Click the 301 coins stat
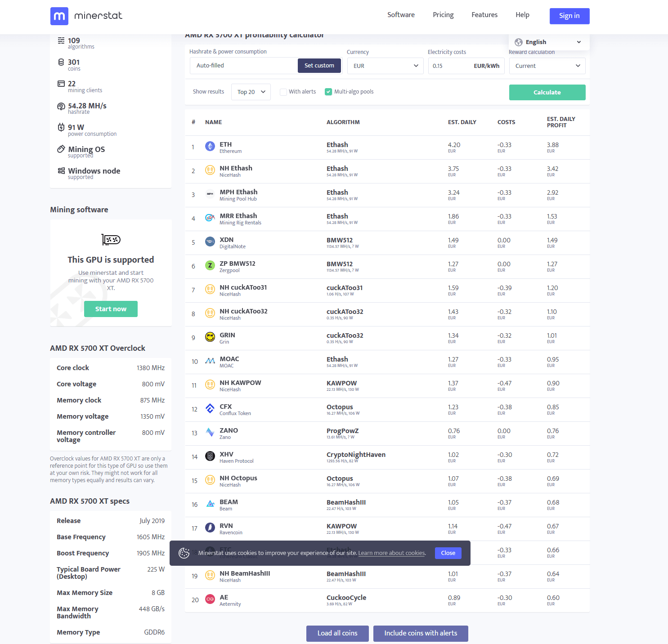Screen dimensions: 668x644 point(73,64)
